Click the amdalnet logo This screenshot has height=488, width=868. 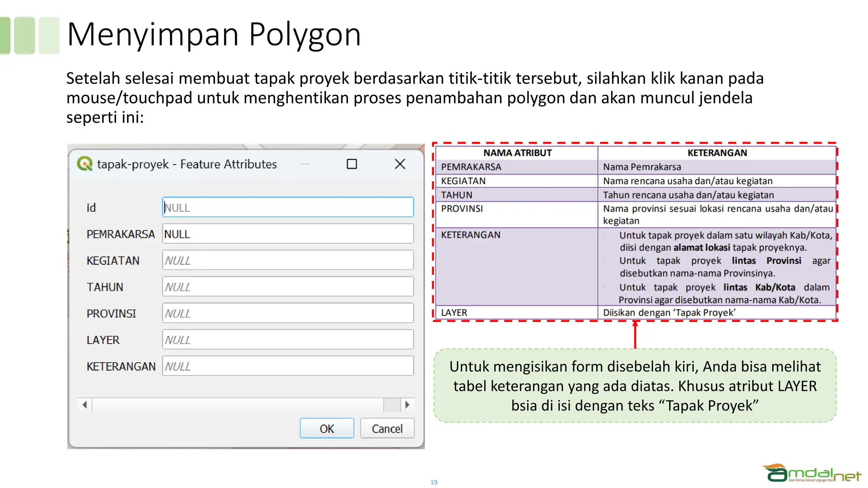pyautogui.click(x=811, y=474)
